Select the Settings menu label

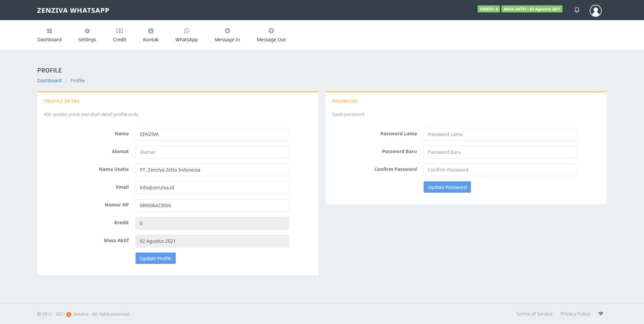[87, 40]
